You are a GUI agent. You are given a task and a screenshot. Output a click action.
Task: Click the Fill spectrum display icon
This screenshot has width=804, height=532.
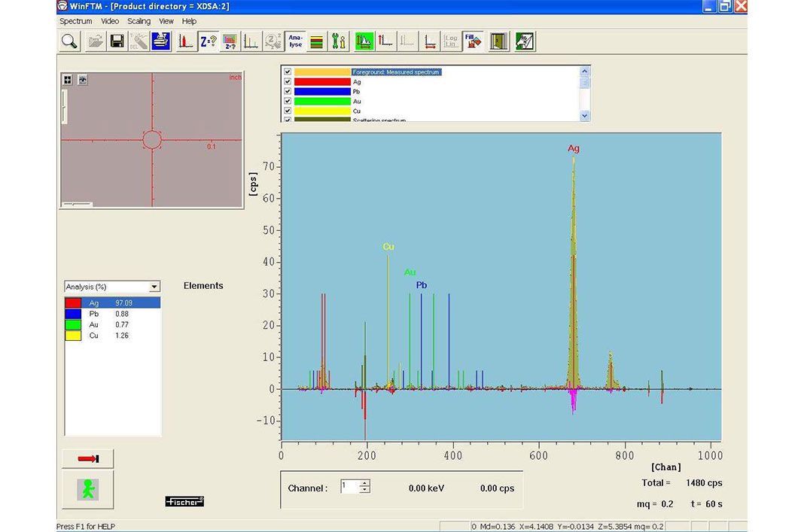(x=472, y=41)
